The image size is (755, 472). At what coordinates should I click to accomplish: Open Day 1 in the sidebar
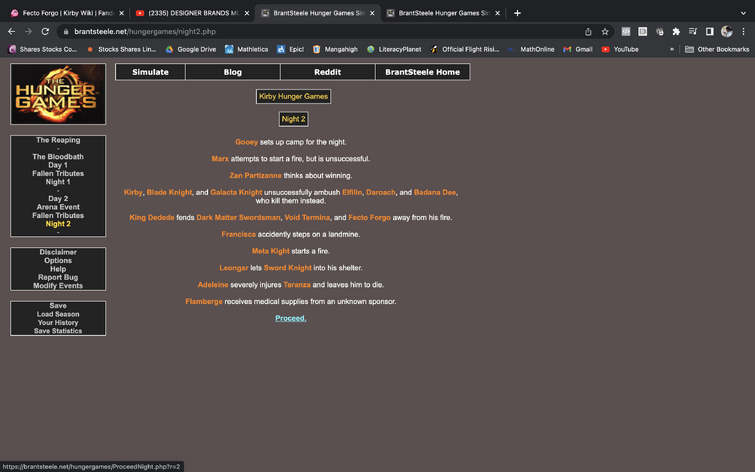(x=58, y=165)
